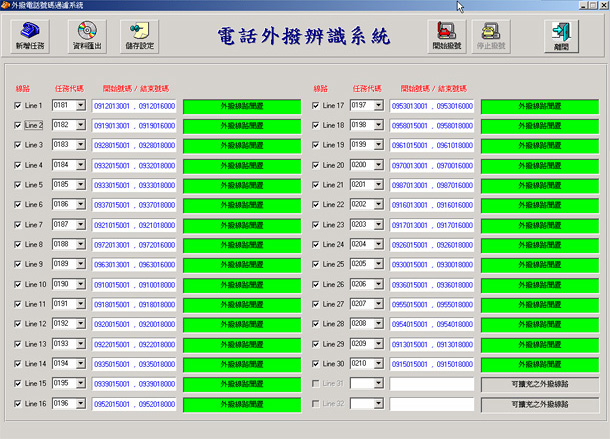Exit via the 離開 door icon button
The width and height of the screenshot is (610, 439).
561,37
